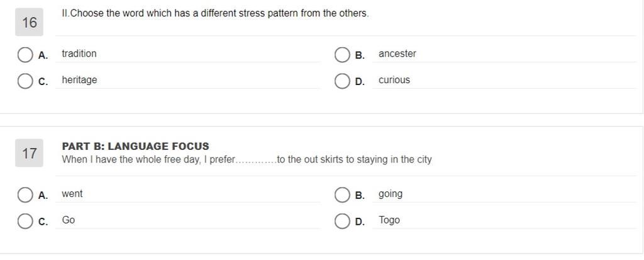The height and width of the screenshot is (260, 644).
Task: Pick option D 'curious' radio button
Action: 342,81
